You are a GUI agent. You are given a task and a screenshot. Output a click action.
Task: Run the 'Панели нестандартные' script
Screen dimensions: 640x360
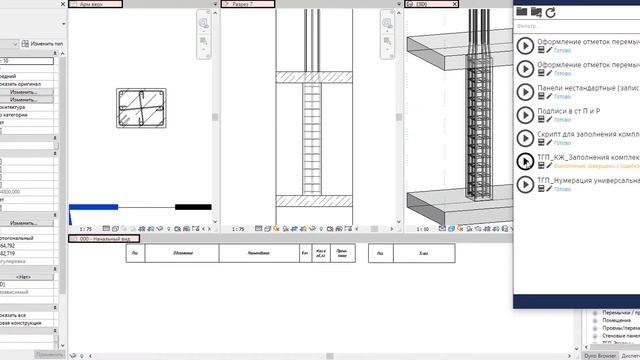pyautogui.click(x=525, y=92)
